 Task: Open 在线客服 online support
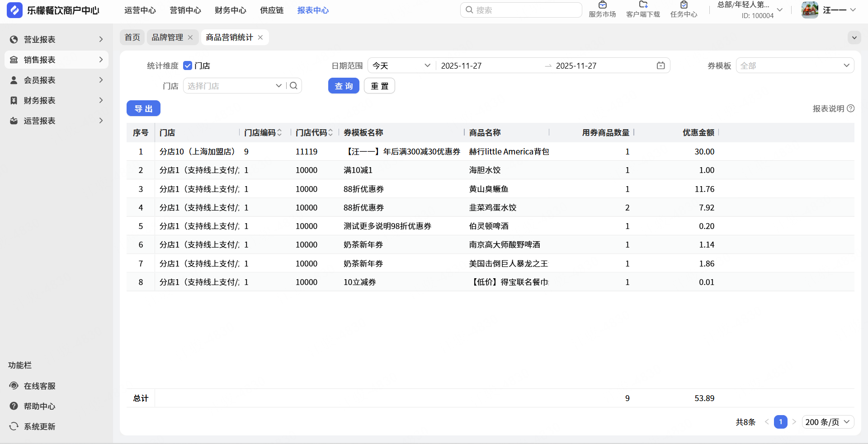tap(39, 386)
